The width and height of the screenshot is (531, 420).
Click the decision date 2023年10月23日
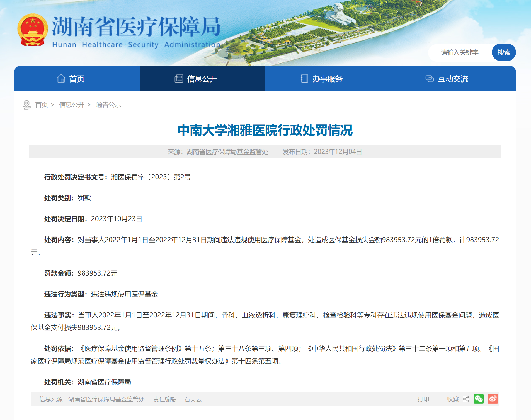(x=117, y=219)
